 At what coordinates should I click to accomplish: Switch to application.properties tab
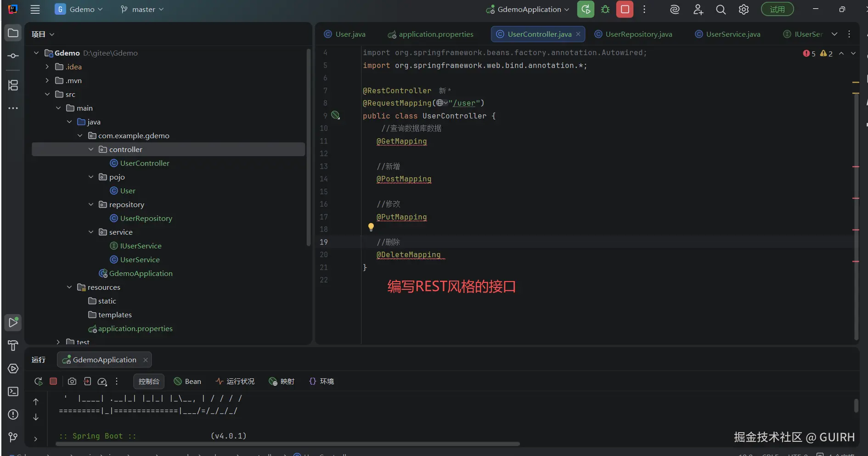point(431,34)
